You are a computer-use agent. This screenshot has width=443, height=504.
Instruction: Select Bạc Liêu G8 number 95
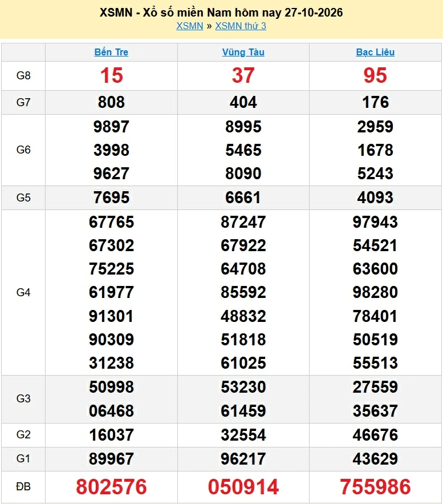375,75
